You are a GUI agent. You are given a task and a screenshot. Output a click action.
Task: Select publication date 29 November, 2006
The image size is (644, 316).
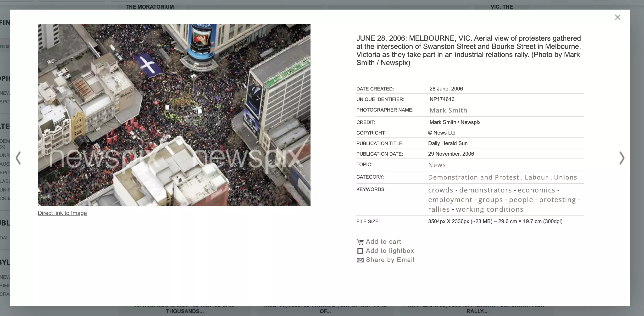tap(451, 154)
